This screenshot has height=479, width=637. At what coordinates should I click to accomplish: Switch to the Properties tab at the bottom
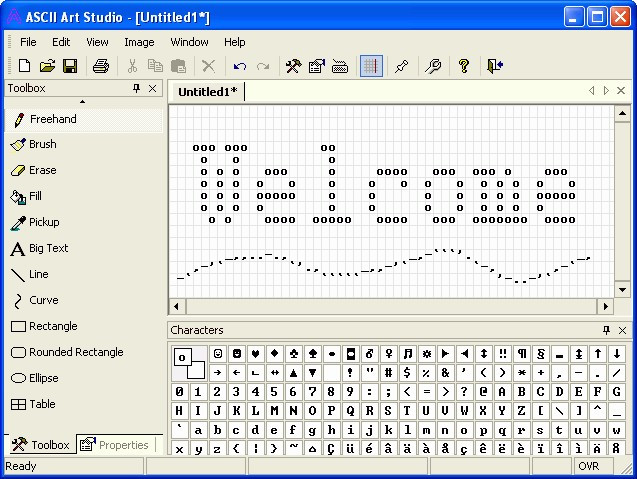click(x=116, y=445)
